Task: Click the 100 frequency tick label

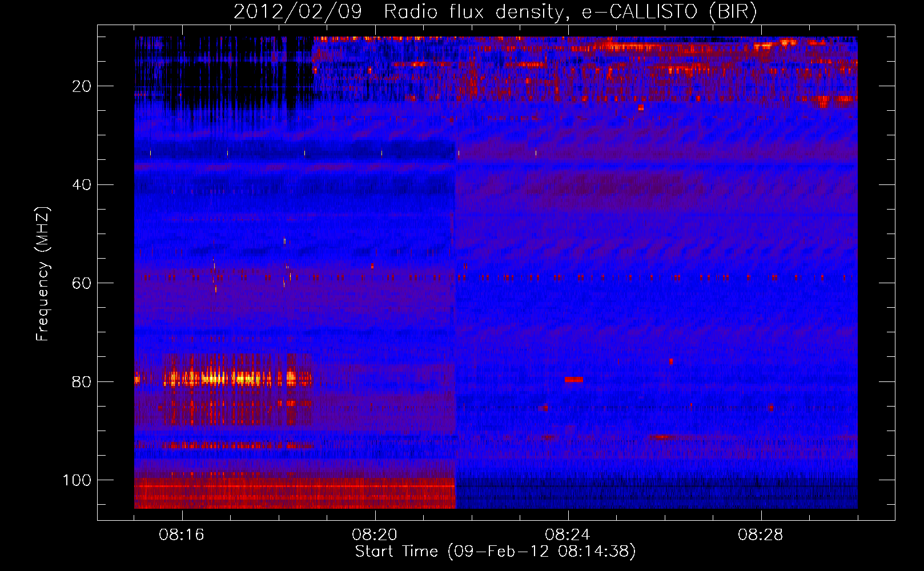Action: coord(77,480)
